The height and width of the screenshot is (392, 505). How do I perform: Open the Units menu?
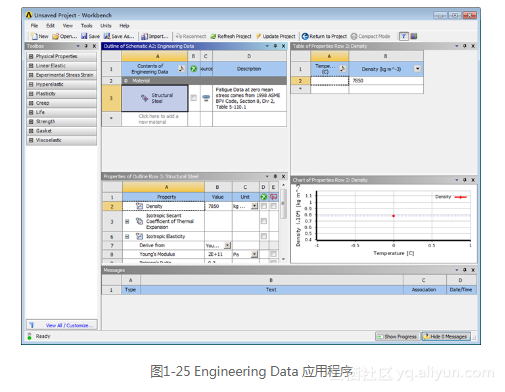coord(106,26)
